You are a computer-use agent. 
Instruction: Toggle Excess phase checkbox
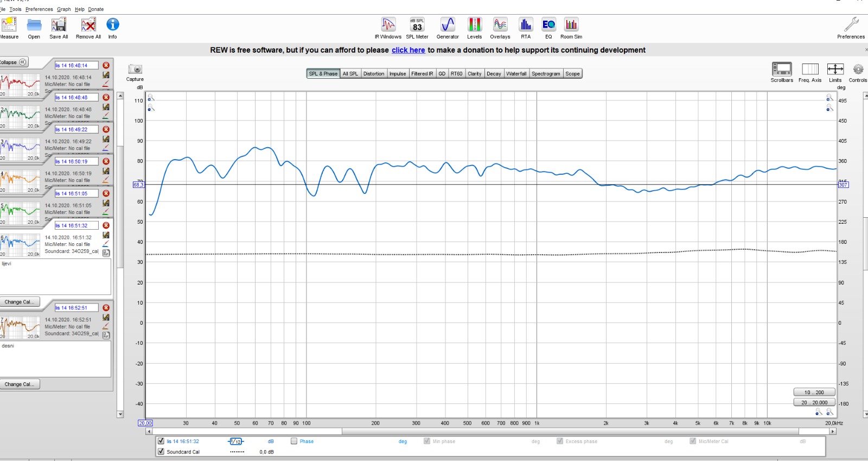[560, 441]
